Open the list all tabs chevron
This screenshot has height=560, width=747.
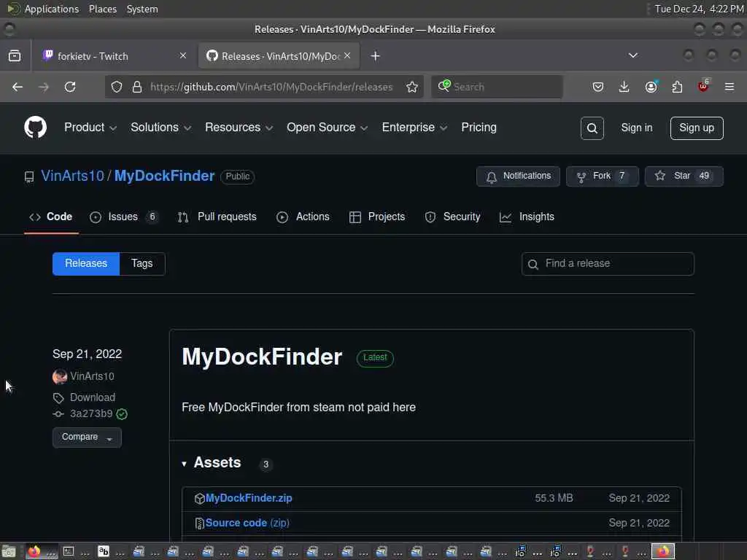tap(632, 55)
